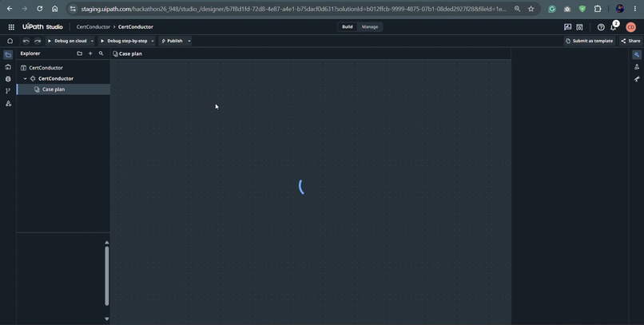The image size is (644, 325).
Task: Click browser address bar URL
Action: [x=293, y=9]
